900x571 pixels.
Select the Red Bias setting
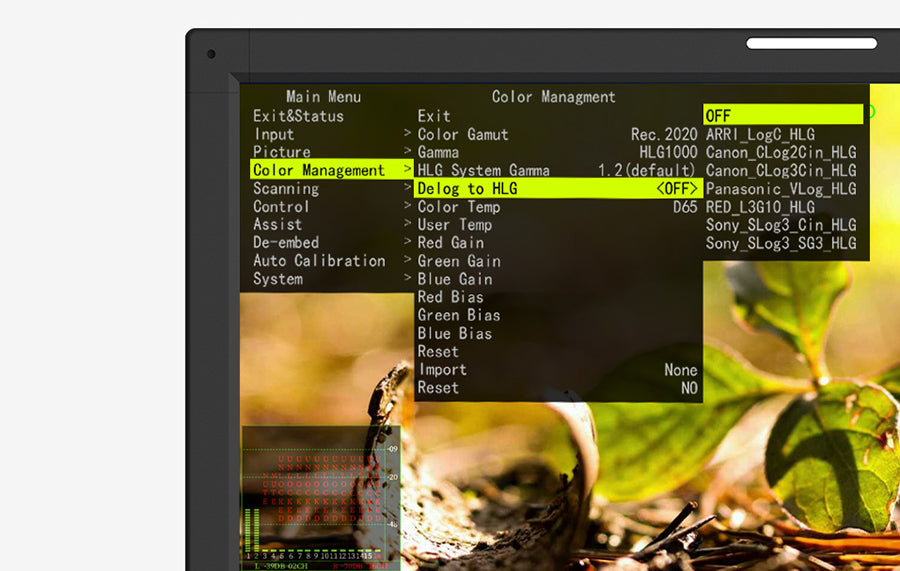click(x=451, y=297)
